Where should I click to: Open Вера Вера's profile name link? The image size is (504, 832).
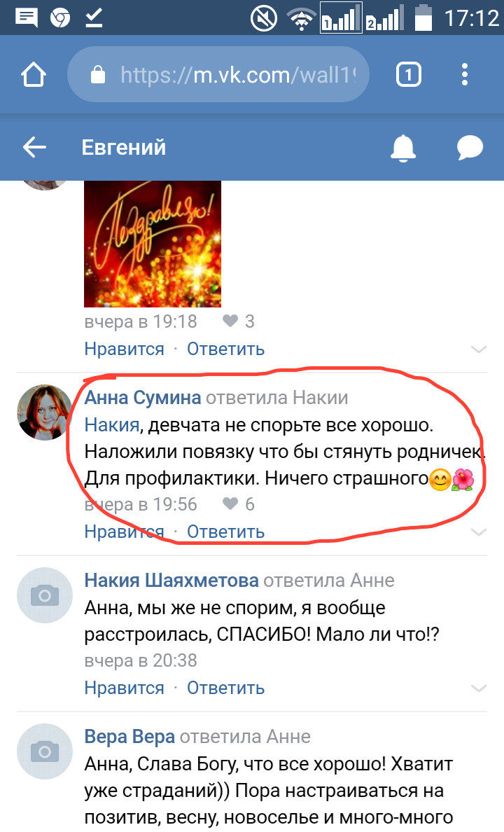129,737
